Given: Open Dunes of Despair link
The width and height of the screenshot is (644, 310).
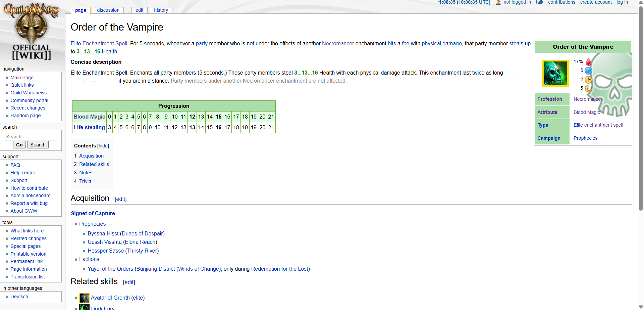Looking at the screenshot, I should (x=142, y=233).
